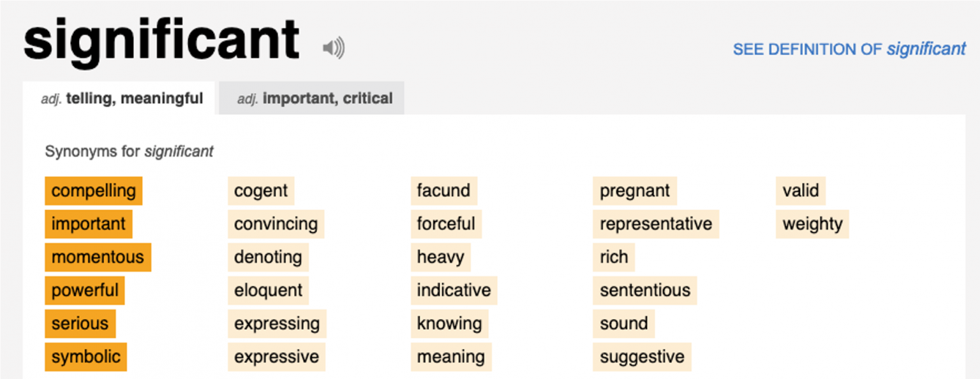Open the synonym 'representative'
The height and width of the screenshot is (379, 980).
[x=655, y=224]
